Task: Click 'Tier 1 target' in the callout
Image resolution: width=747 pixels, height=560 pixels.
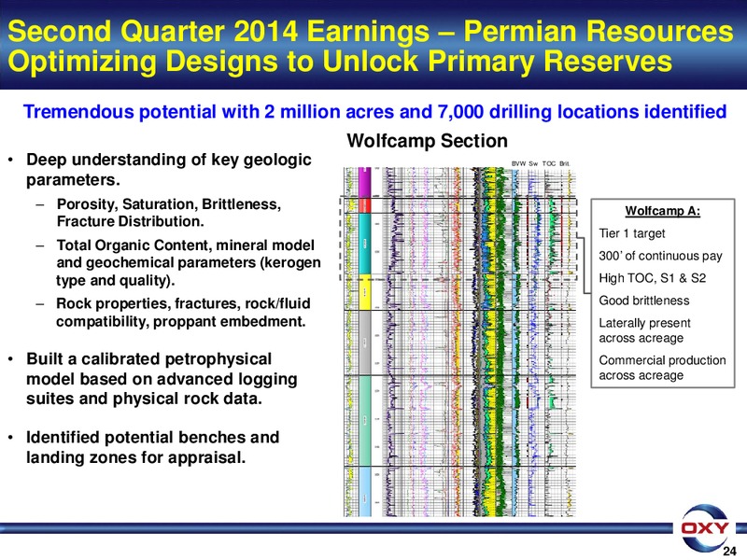Action: 632,233
